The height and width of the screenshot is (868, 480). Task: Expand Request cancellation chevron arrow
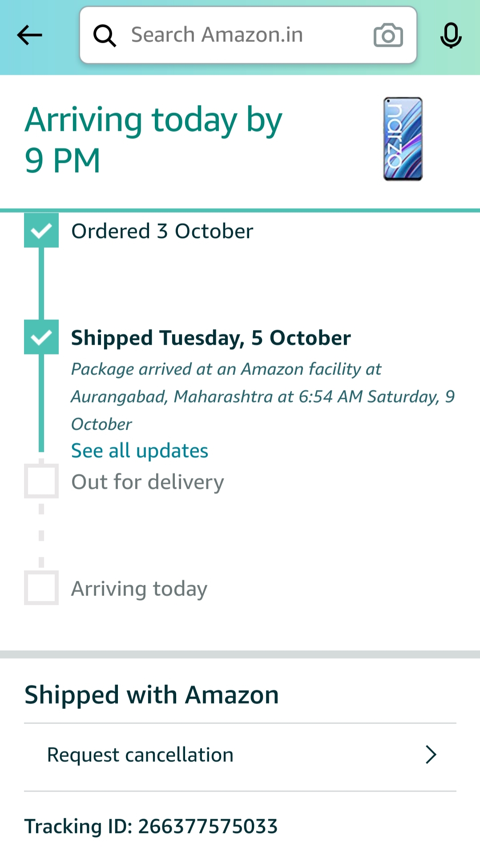coord(431,755)
